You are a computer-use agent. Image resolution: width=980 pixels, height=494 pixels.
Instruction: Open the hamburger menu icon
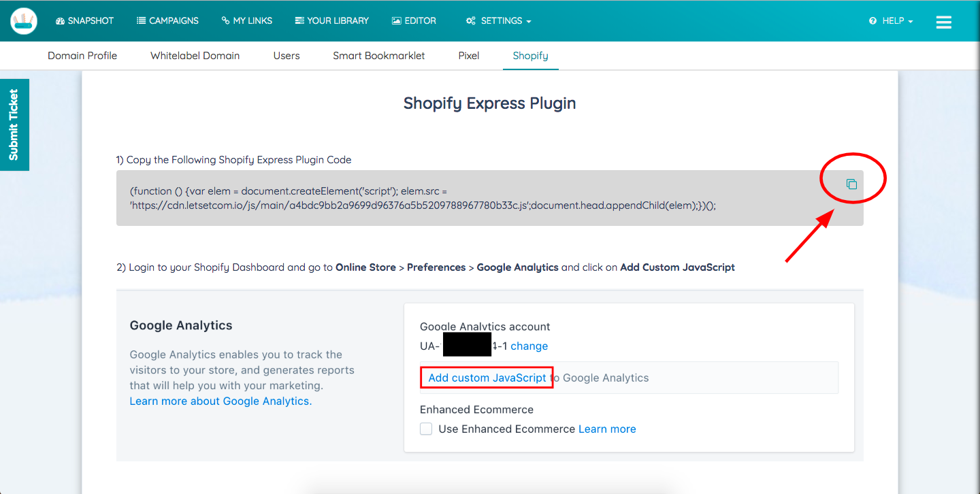pos(943,22)
